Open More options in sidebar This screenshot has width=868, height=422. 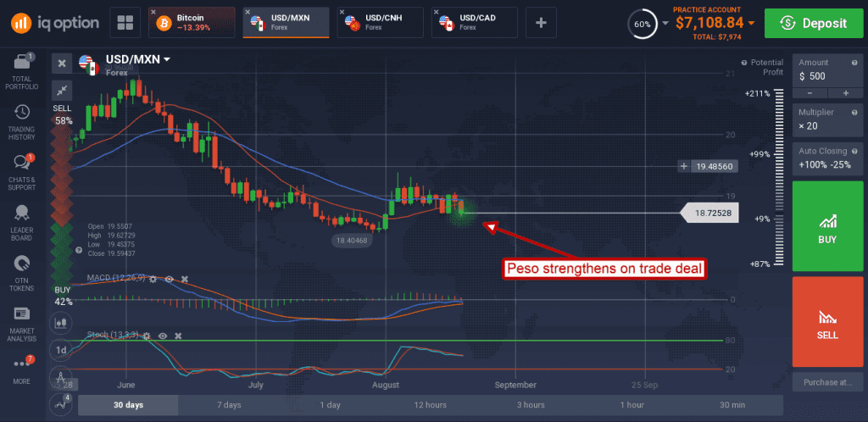click(x=22, y=370)
